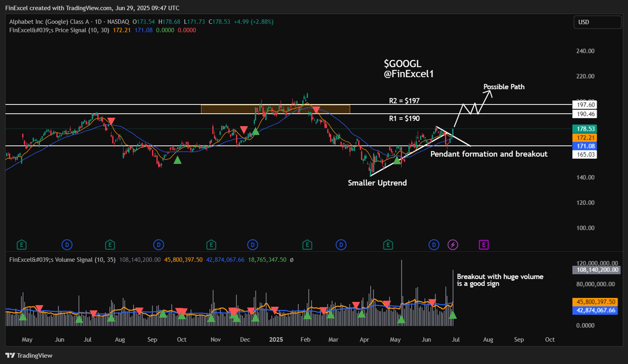Select the Possible Path text annotation
The image size is (628, 364).
coord(504,87)
